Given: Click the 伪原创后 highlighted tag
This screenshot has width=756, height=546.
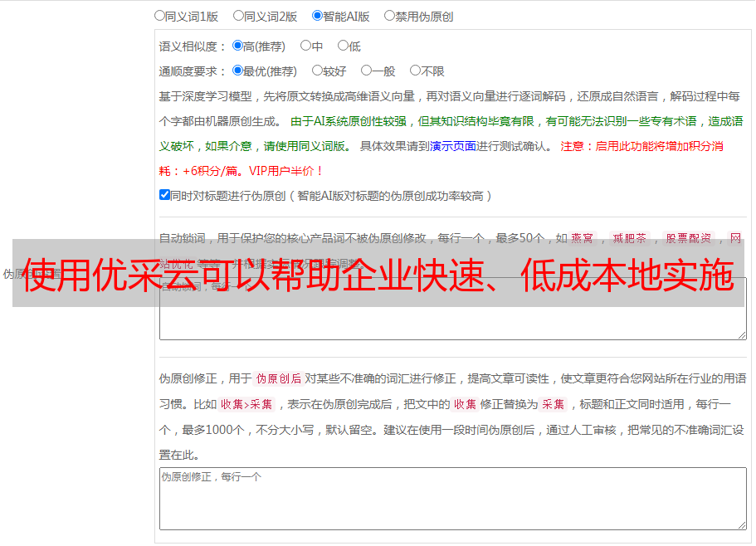Looking at the screenshot, I should (279, 378).
